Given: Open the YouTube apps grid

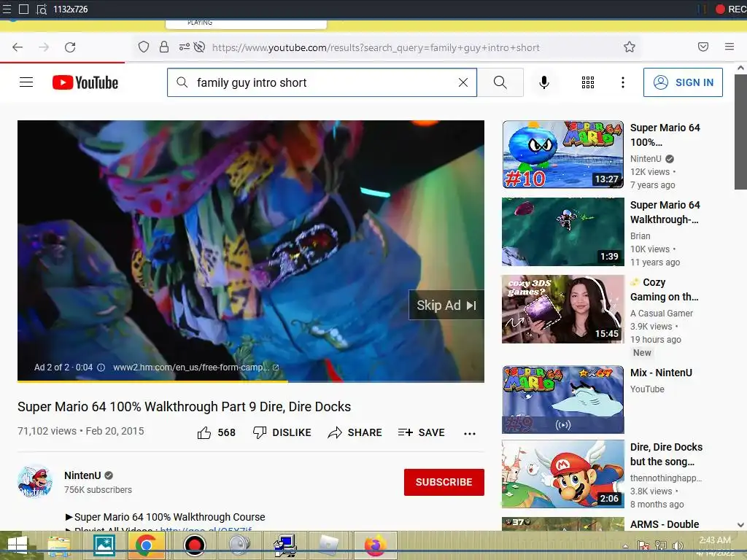Looking at the screenshot, I should click(x=588, y=82).
